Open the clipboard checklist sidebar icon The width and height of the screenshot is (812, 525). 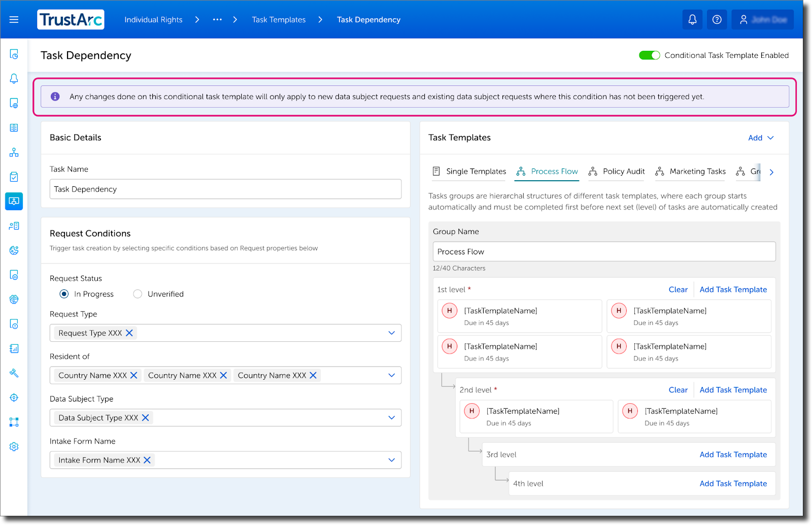pyautogui.click(x=14, y=176)
